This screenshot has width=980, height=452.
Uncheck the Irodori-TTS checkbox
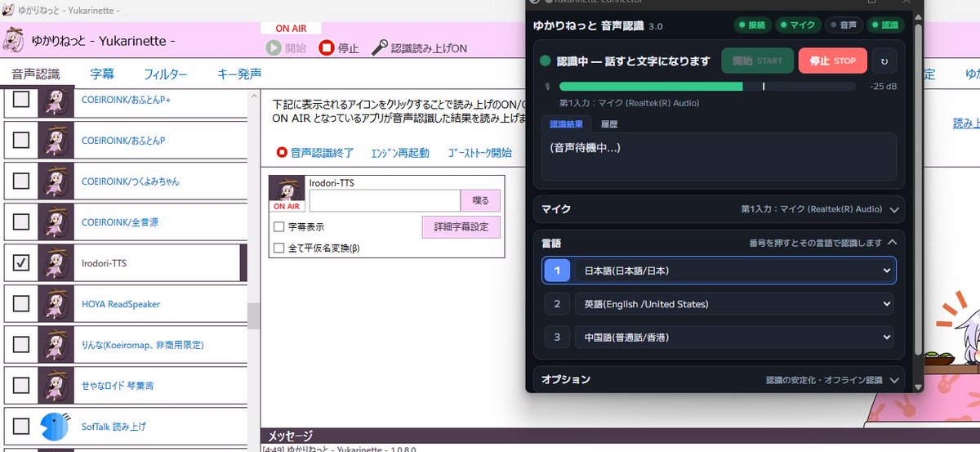pos(21,263)
